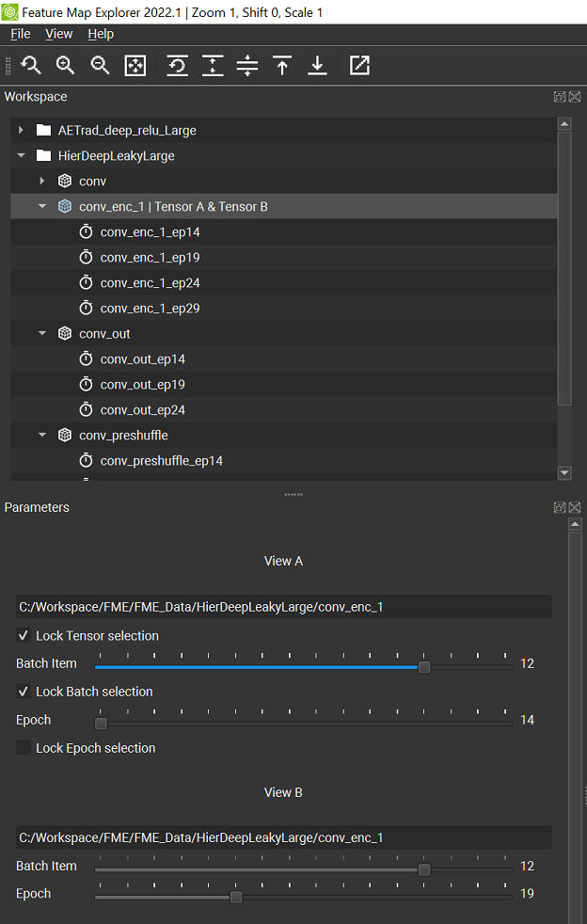Select the zoom out magnifier tool

pos(100,65)
